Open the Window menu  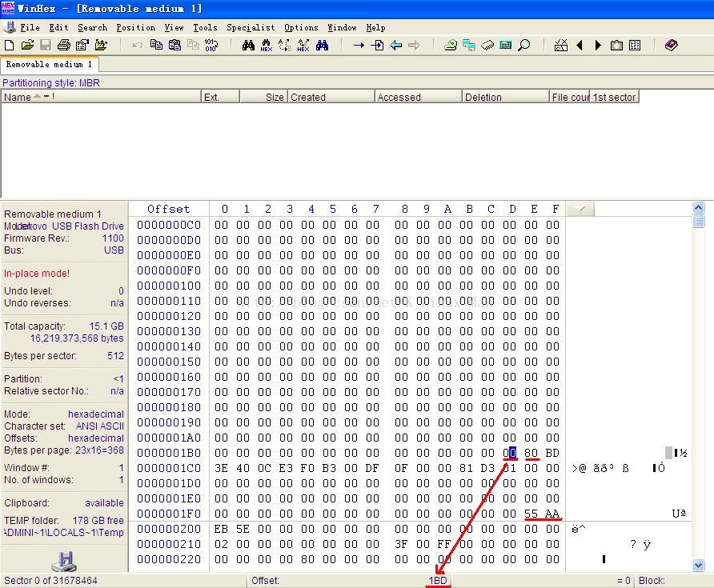click(x=342, y=27)
